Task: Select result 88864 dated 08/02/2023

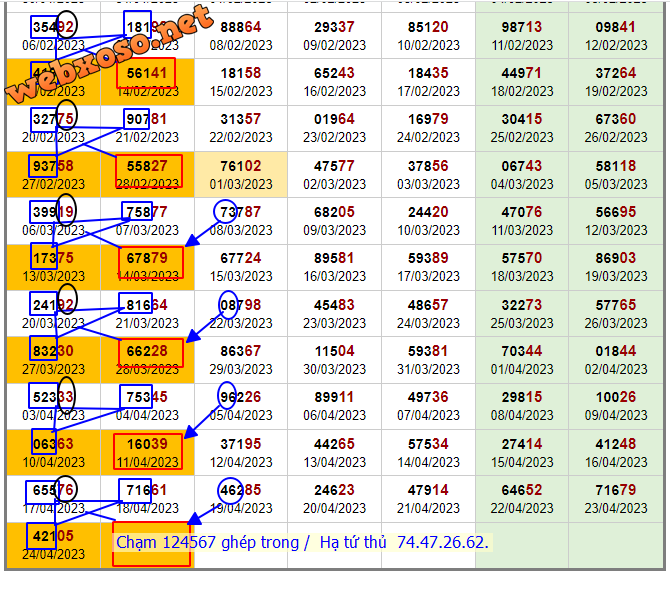Action: click(240, 27)
